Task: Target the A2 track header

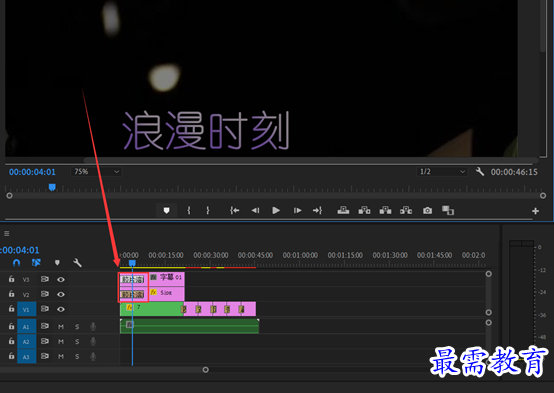Action: point(26,341)
